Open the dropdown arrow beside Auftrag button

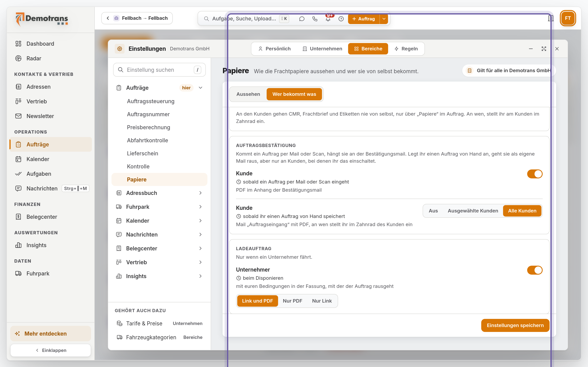click(x=384, y=19)
